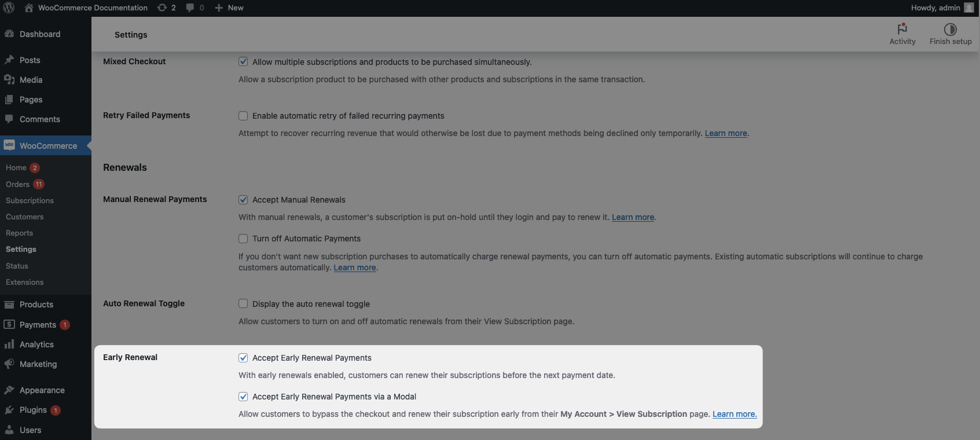This screenshot has width=980, height=440.
Task: Open the Learn more link for failed payments
Action: click(725, 133)
